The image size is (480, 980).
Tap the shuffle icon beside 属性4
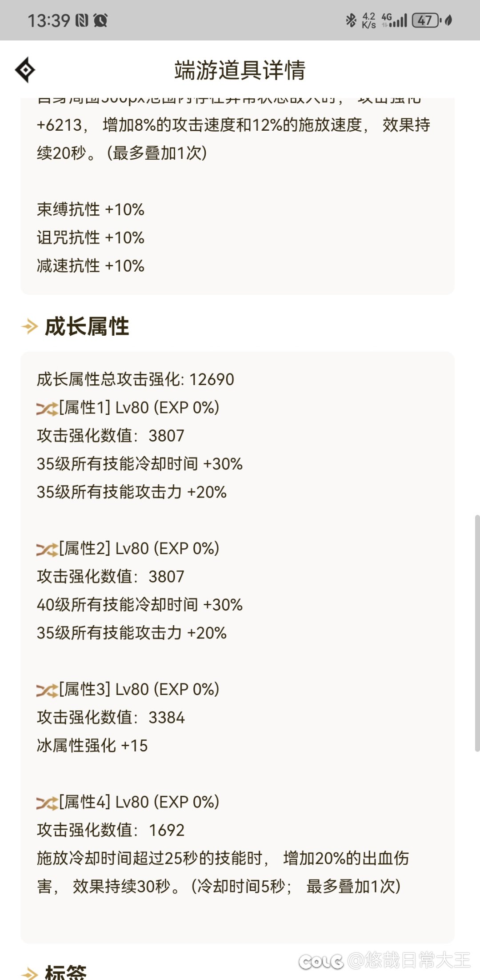coord(47,803)
